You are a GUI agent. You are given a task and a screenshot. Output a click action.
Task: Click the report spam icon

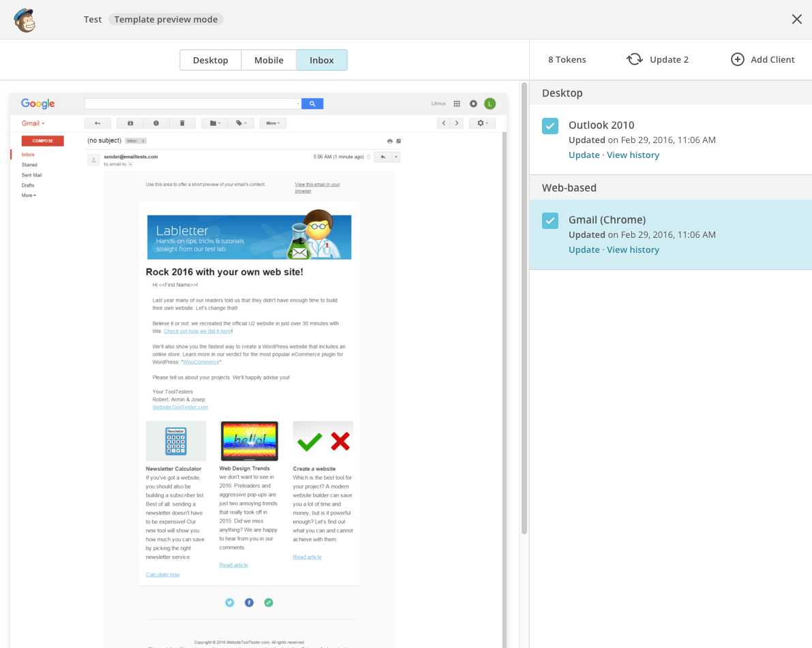[x=156, y=123]
